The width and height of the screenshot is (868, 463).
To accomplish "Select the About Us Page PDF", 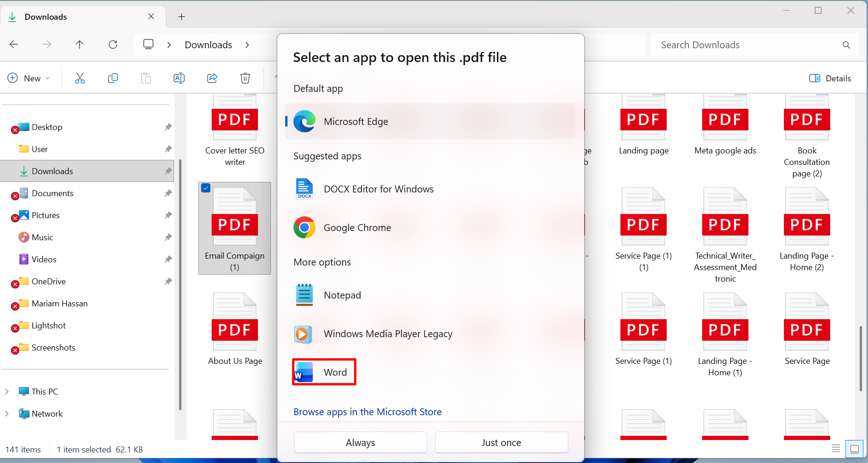I will tap(235, 330).
